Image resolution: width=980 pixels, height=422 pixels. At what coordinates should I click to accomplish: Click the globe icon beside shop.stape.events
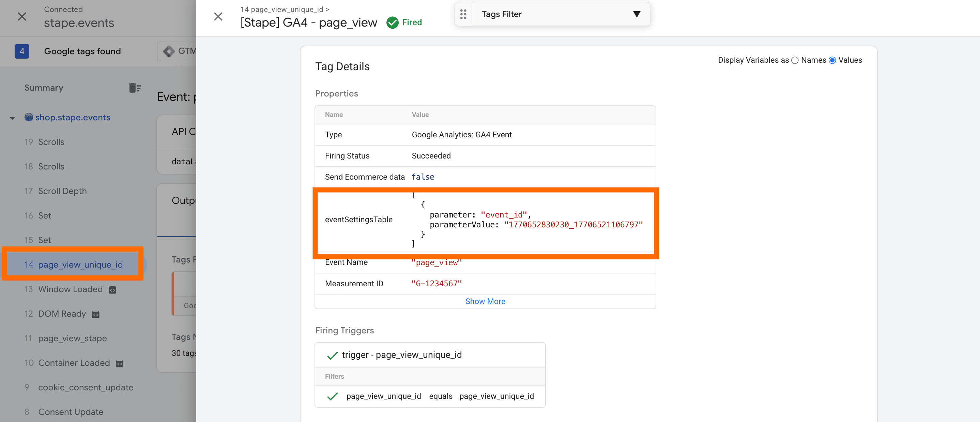coord(28,117)
